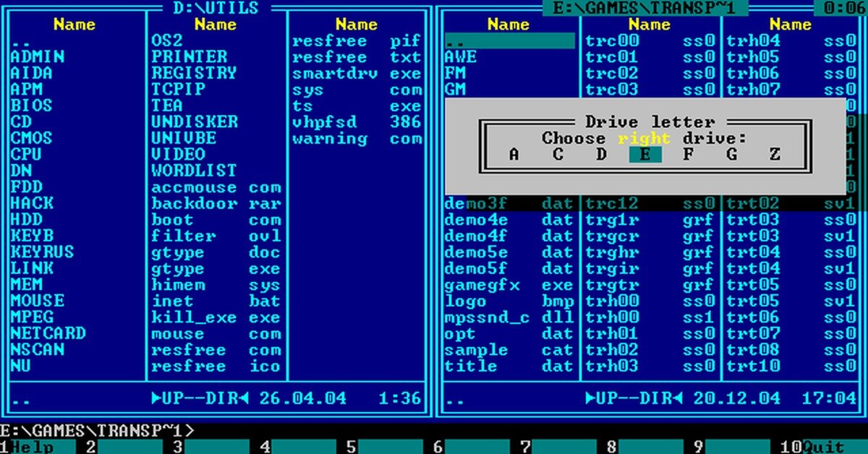Select the file filter ovl
This screenshot has width=868, height=454.
(x=216, y=236)
